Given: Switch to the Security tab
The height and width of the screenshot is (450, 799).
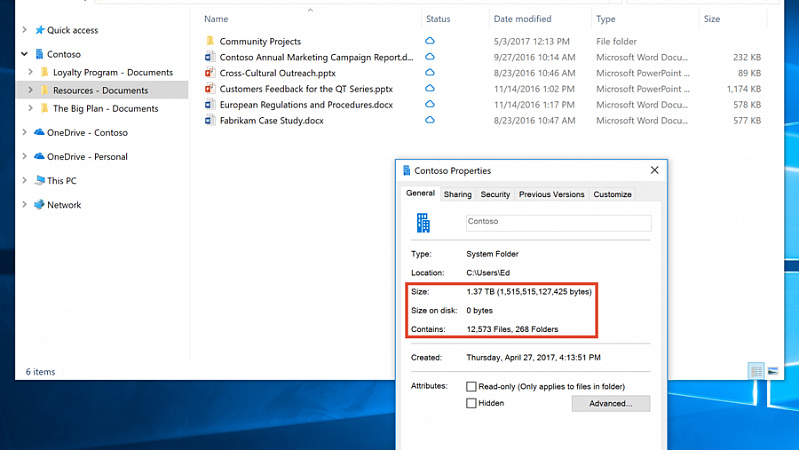Looking at the screenshot, I should [x=495, y=194].
